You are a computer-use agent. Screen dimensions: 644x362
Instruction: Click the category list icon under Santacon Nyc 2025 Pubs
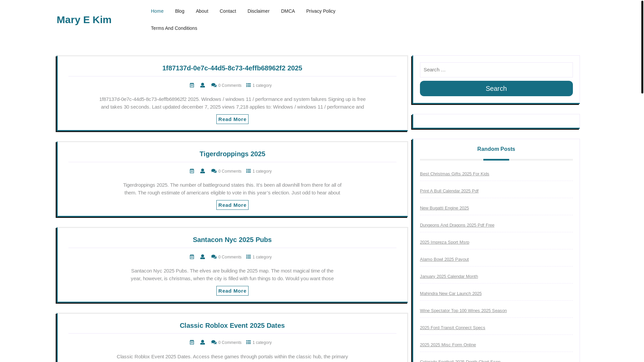click(x=249, y=257)
